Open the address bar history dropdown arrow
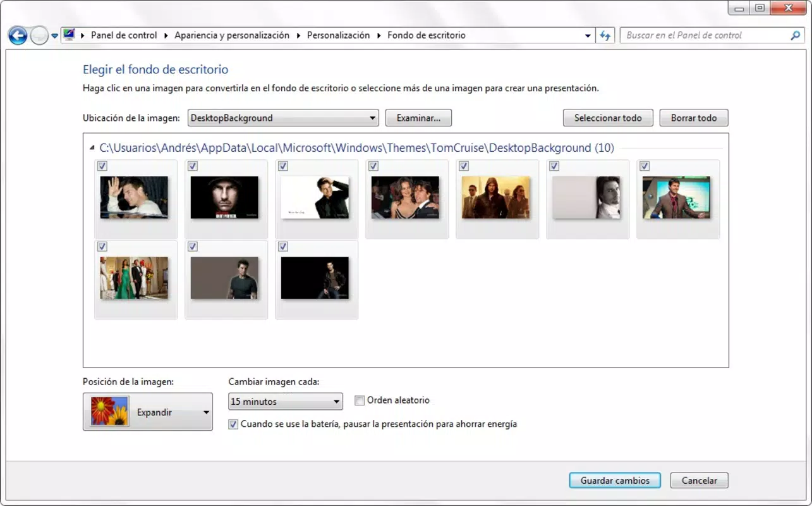Screen dimensions: 812x506 click(588, 36)
